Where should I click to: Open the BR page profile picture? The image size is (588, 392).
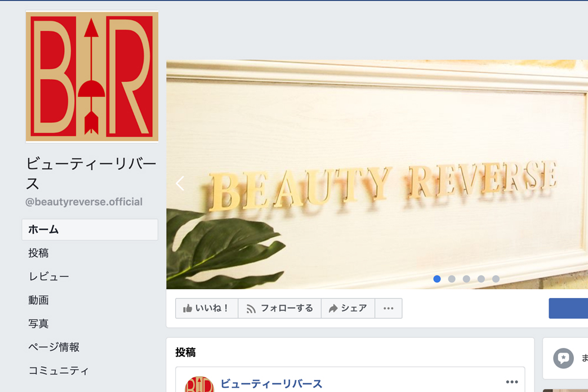92,76
